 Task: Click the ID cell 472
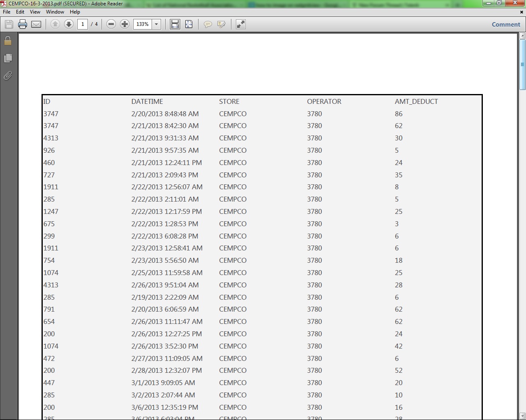(x=49, y=358)
